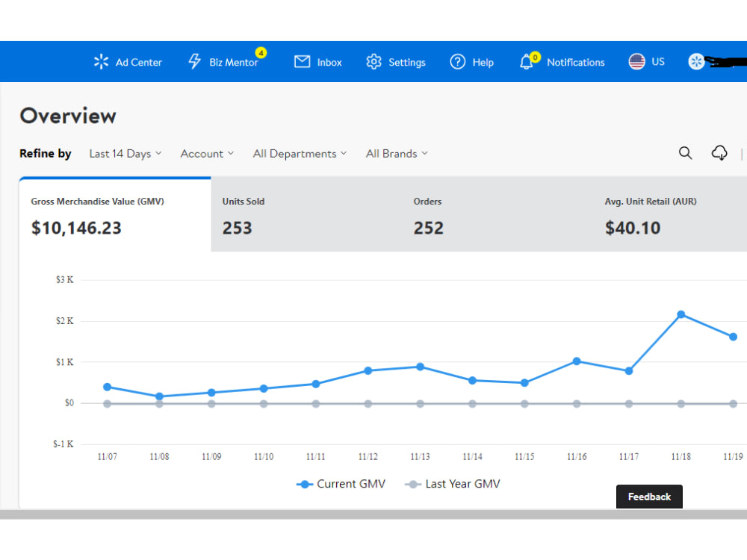Expand the Last 14 Days dropdown
747x560 pixels.
125,153
